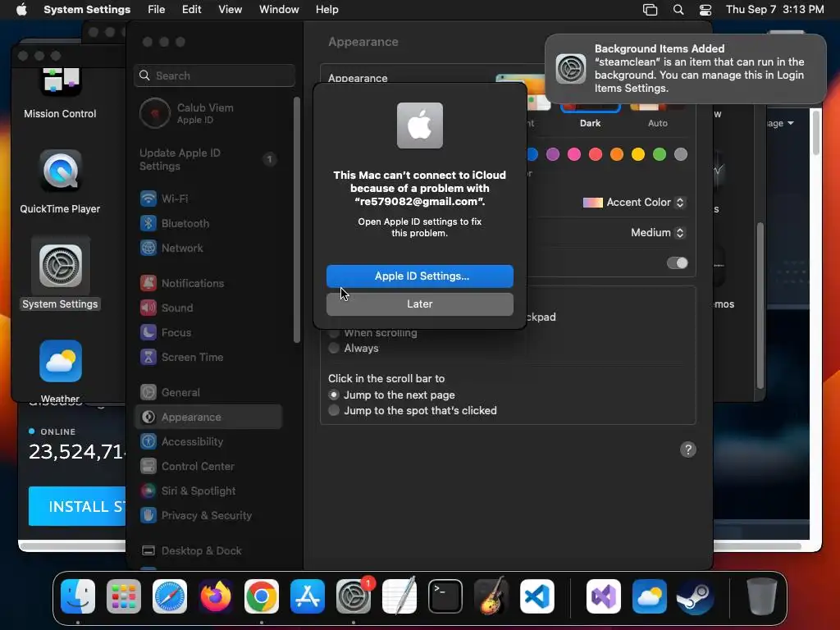Open Calub Viem Apple ID profile

click(209, 113)
